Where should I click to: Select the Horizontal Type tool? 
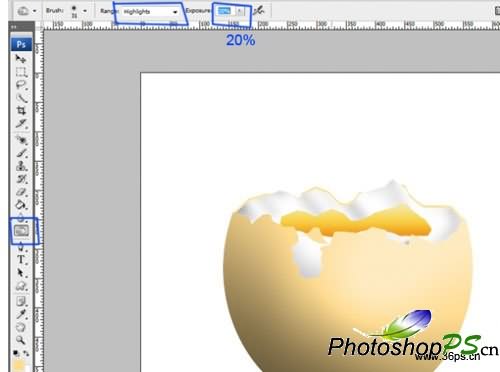tap(21, 259)
